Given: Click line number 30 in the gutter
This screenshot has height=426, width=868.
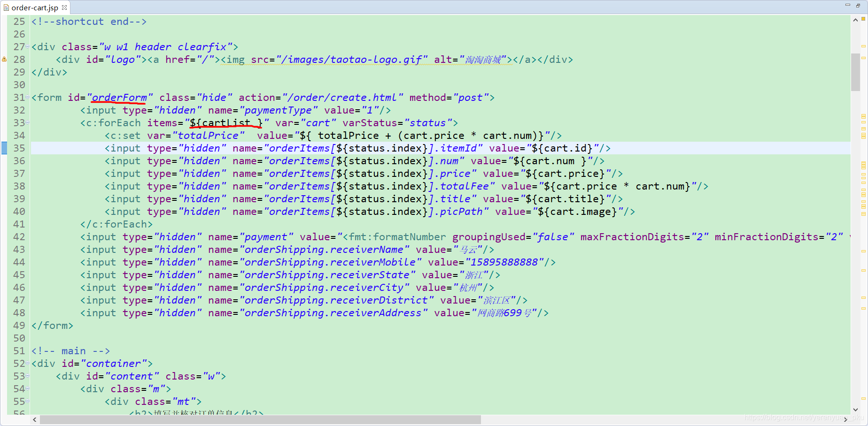Looking at the screenshot, I should tap(19, 85).
